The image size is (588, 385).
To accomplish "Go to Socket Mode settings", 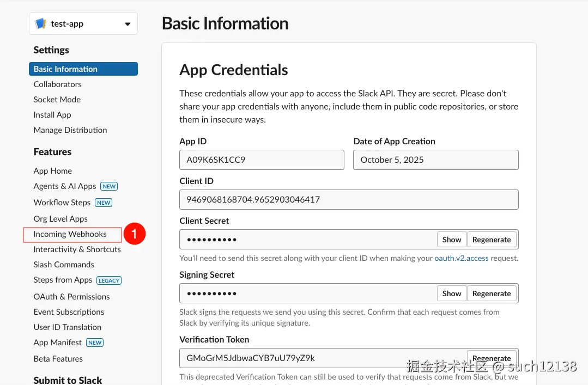I will [x=57, y=100].
